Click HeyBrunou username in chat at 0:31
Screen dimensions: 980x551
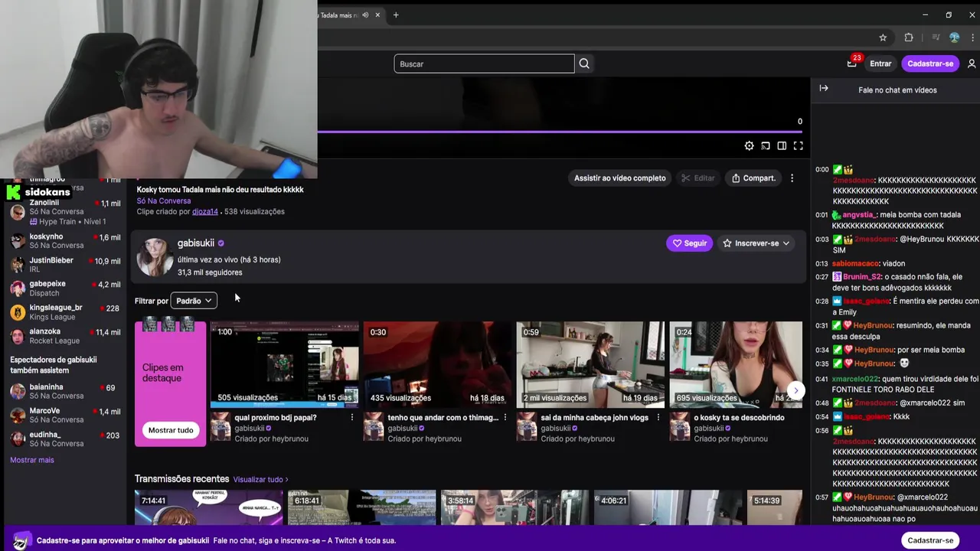click(873, 325)
